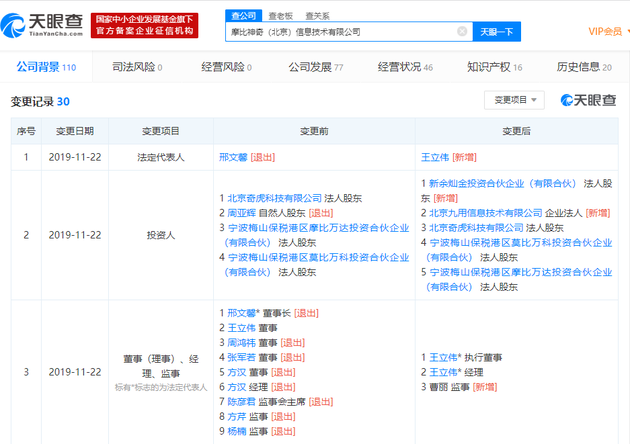Open the 司法风险 tab
Image resolution: width=630 pixels, height=444 pixels.
pos(136,67)
